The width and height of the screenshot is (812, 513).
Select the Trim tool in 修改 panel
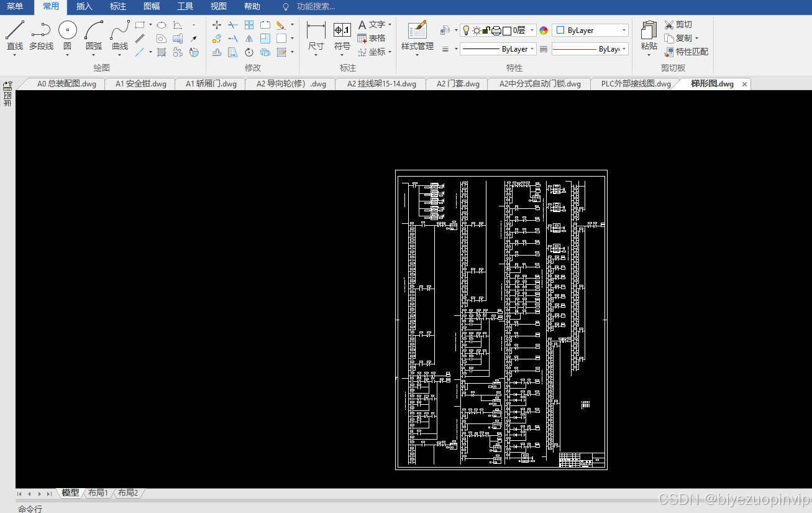pos(233,25)
